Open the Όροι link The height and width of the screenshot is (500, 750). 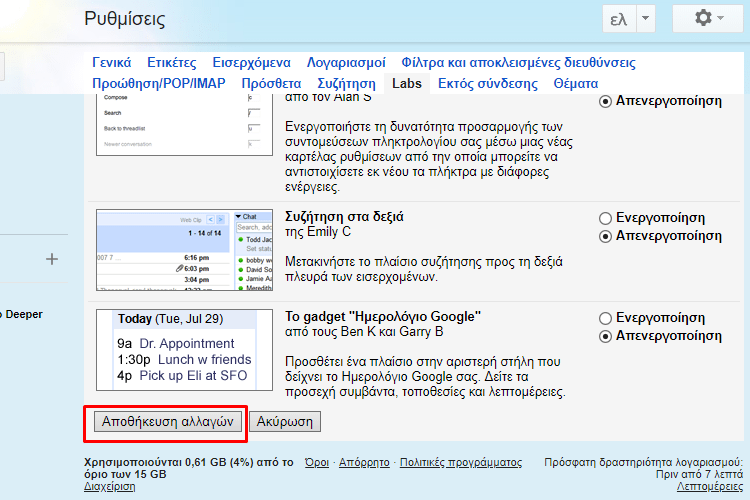317,462
